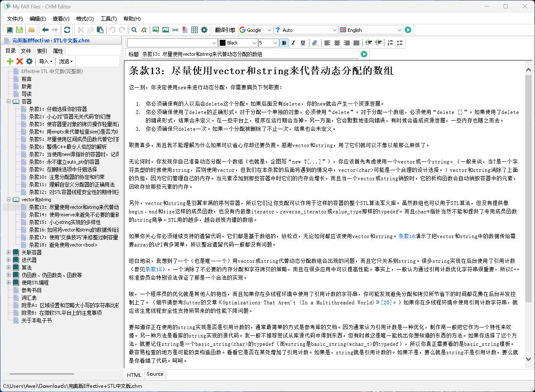The image size is (535, 392).
Task: Open the Black font color picker
Action: click(238, 43)
